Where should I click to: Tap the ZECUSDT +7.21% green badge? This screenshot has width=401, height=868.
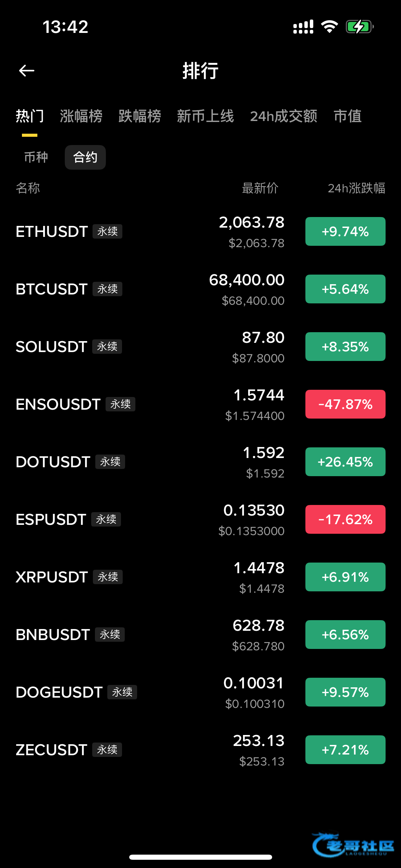pos(345,750)
